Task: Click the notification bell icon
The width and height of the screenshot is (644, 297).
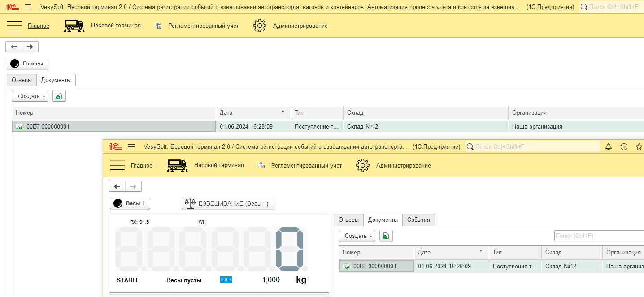Action: click(x=609, y=146)
